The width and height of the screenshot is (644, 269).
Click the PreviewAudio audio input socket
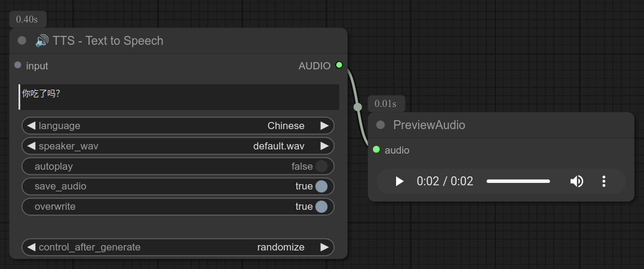point(376,149)
